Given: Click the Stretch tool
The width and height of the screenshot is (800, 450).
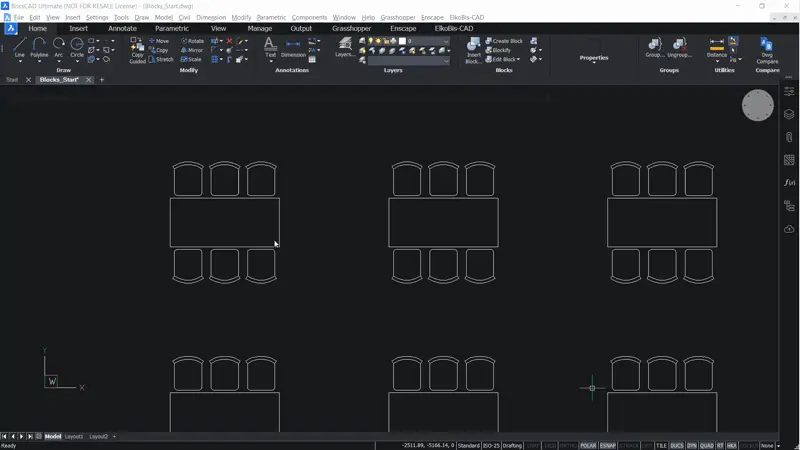Looking at the screenshot, I should tap(161, 59).
